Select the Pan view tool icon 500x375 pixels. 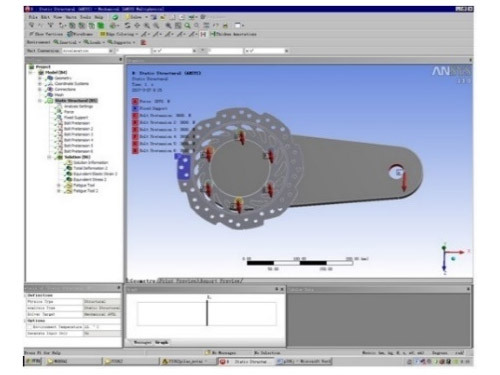137,25
